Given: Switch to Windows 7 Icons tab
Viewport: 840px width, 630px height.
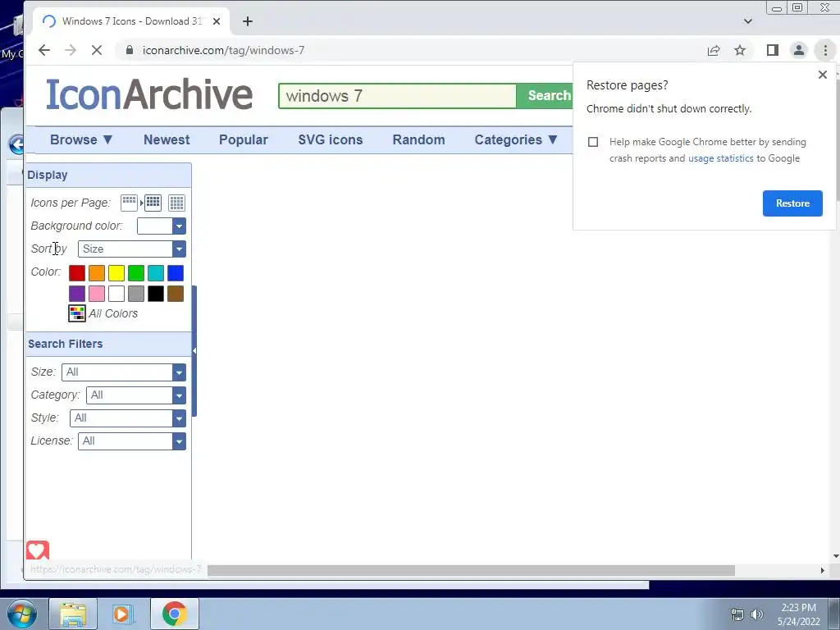Looking at the screenshot, I should point(132,21).
